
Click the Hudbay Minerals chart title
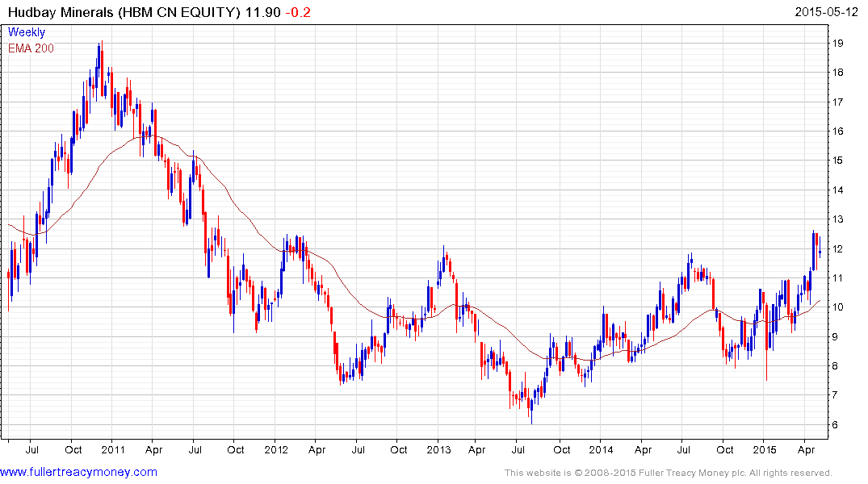[124, 12]
